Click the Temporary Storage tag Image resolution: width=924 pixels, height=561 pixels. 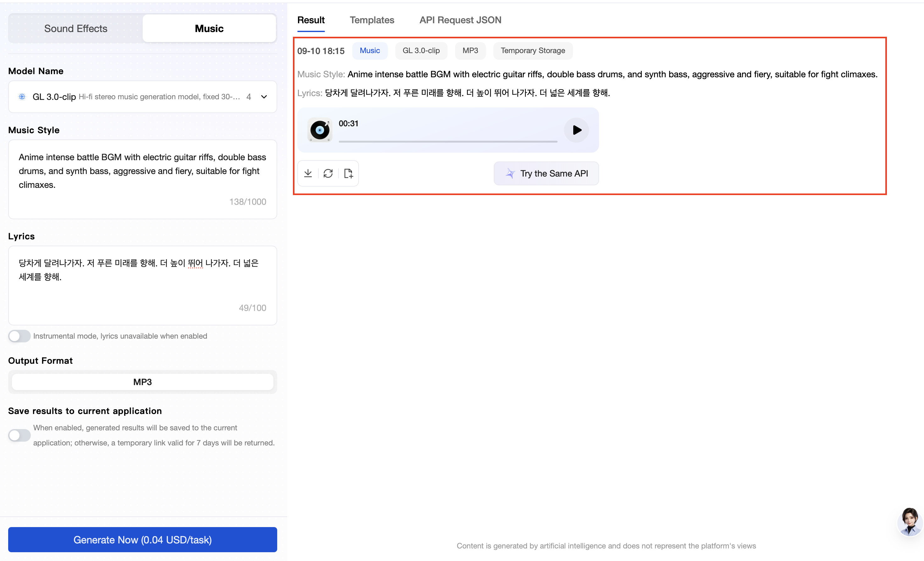tap(533, 51)
